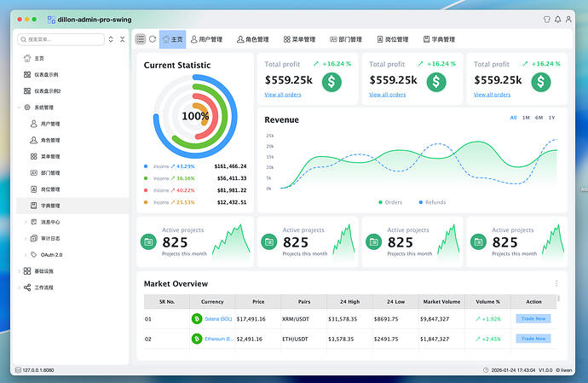
Task: Click the person icon for 用户管理 in sidebar
Action: [x=34, y=124]
